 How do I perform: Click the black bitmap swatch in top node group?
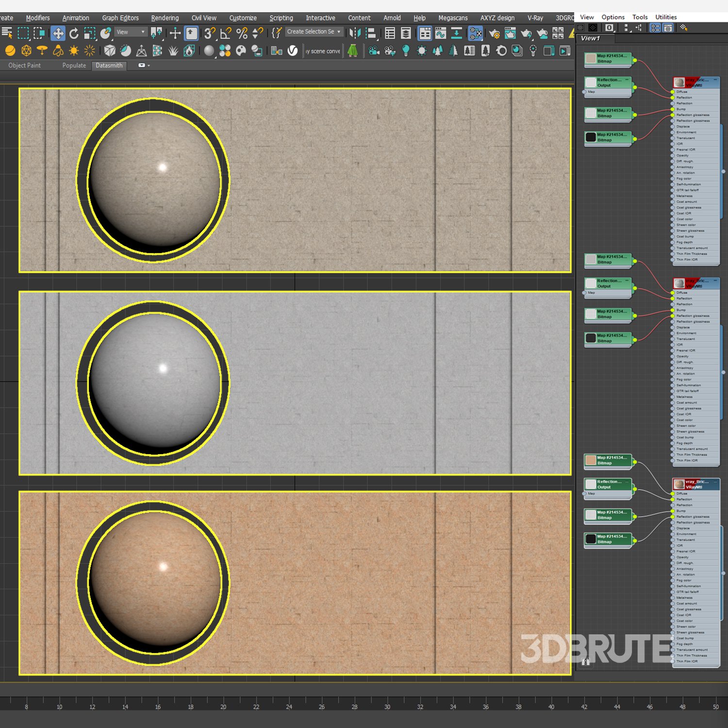[591, 137]
